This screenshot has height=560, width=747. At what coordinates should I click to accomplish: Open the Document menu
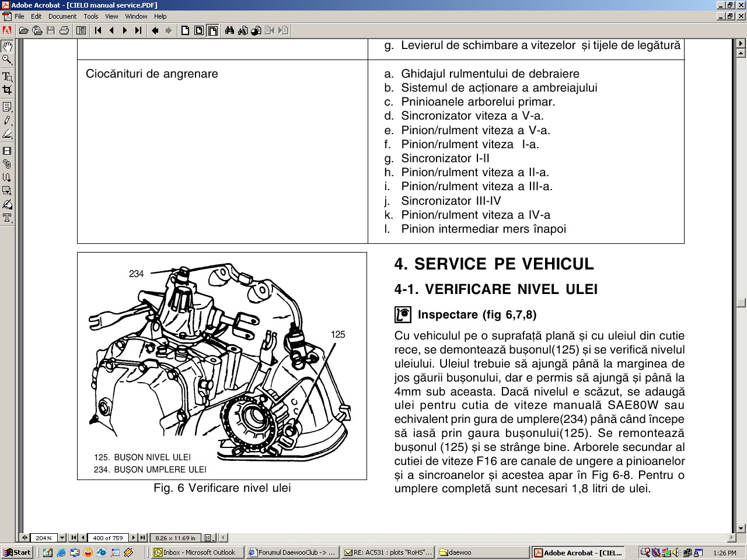click(62, 16)
